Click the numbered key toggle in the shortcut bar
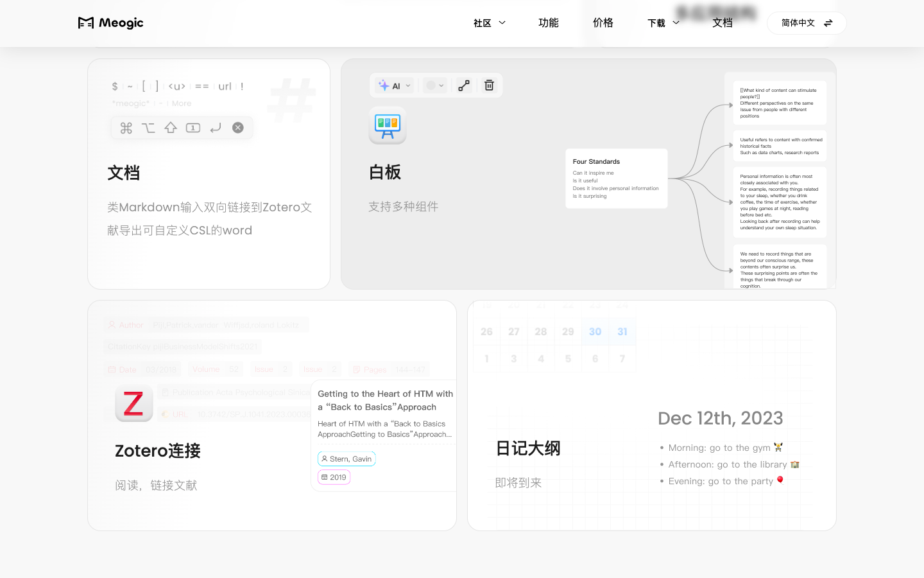Image resolution: width=924 pixels, height=578 pixels. click(x=193, y=127)
